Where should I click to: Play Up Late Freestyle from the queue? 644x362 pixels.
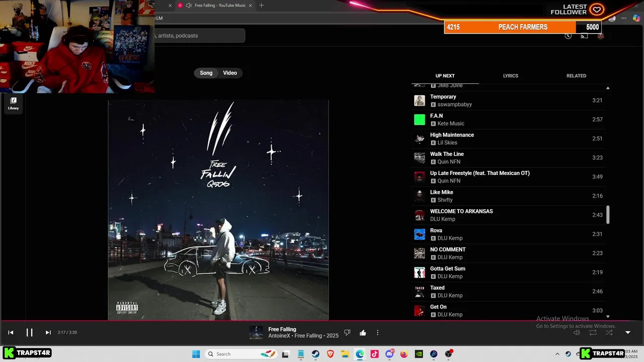tap(509, 177)
